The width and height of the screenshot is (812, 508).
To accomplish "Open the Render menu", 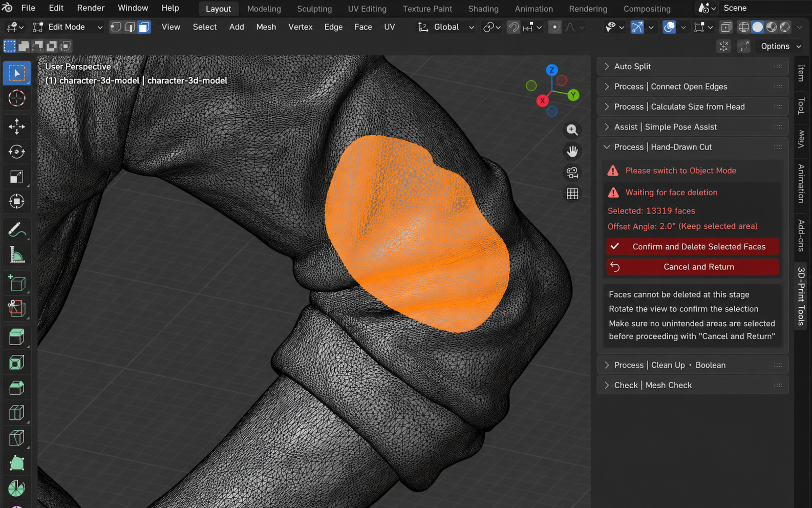I will 91,8.
